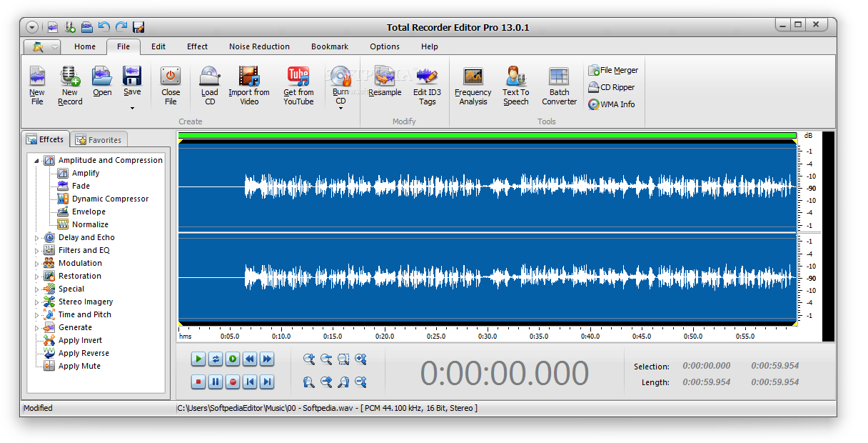Expand the Restoration node

point(37,276)
